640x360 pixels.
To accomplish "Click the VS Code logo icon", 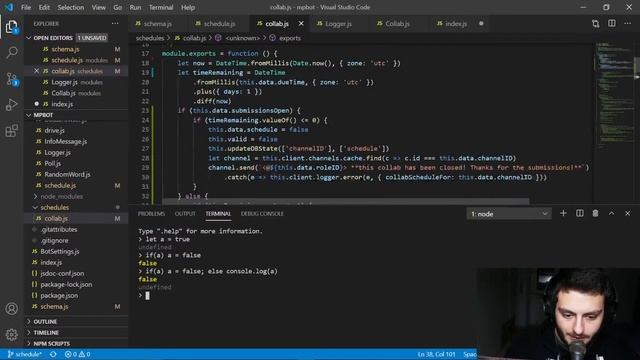I will click(9, 7).
